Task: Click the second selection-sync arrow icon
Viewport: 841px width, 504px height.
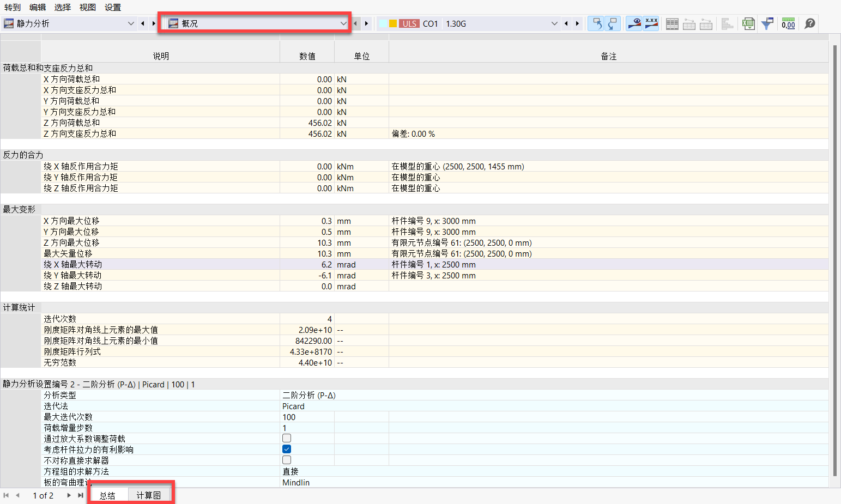Action: click(612, 23)
